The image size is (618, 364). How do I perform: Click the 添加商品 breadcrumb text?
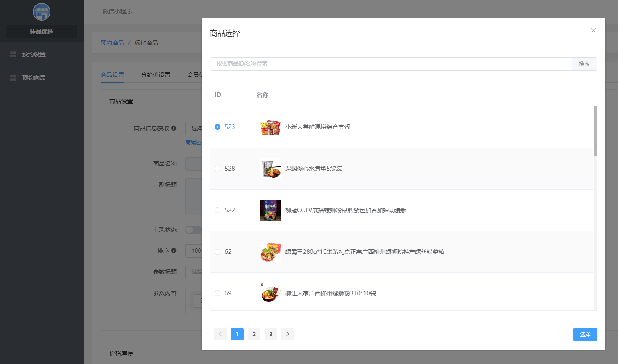click(146, 43)
